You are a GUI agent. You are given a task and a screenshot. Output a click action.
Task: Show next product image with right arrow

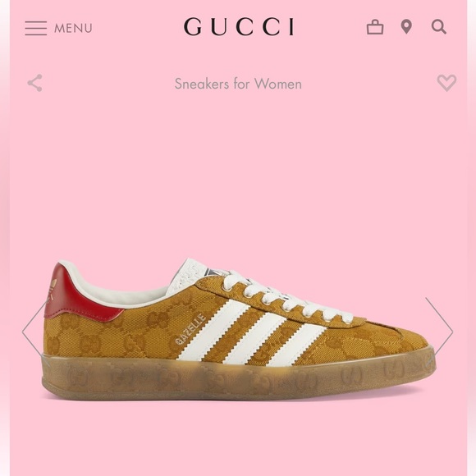[440, 332]
